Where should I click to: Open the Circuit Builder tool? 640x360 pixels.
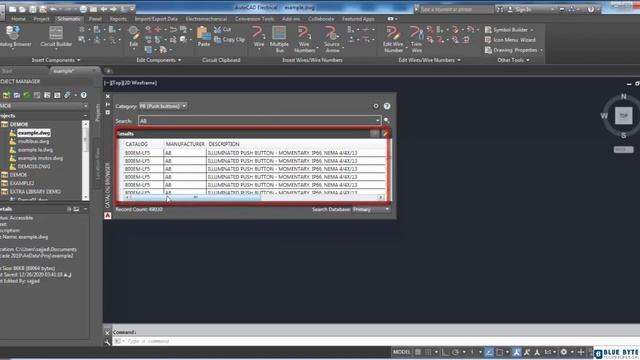pos(56,37)
